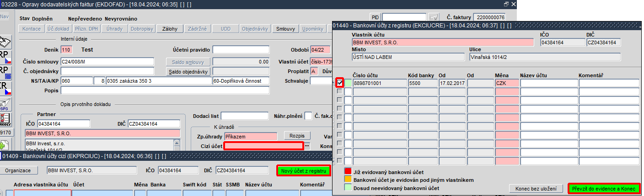Image resolution: width=644 pixels, height=196 pixels.
Task: Click the Přizn. DPH button
Action: pyautogui.click(x=86, y=29)
